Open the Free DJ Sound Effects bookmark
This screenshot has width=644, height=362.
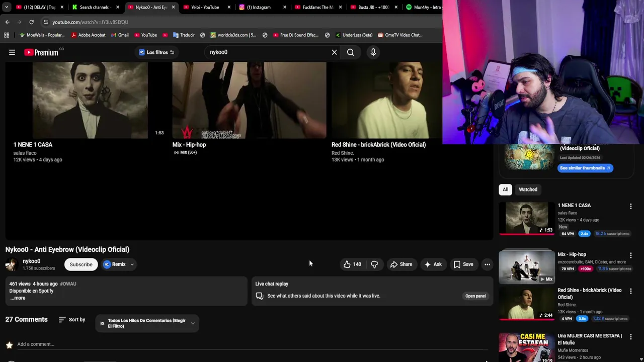point(295,35)
